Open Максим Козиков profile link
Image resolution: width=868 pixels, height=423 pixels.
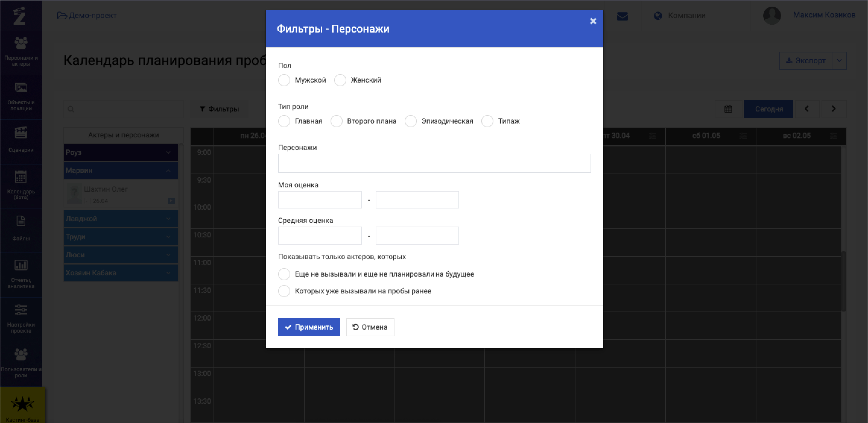[824, 15]
